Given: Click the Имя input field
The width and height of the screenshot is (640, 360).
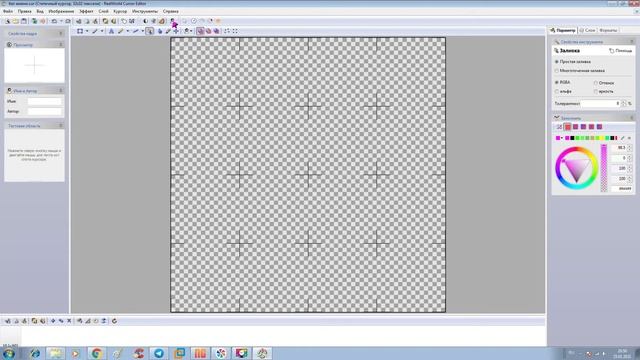Looking at the screenshot, I should coord(44,101).
